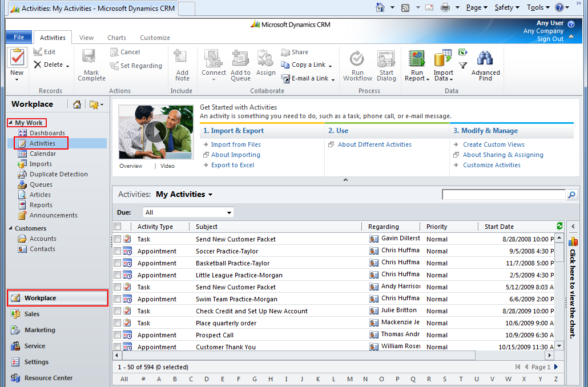Click the Advanced Find binoculars icon
The image size is (588, 387).
tap(485, 58)
